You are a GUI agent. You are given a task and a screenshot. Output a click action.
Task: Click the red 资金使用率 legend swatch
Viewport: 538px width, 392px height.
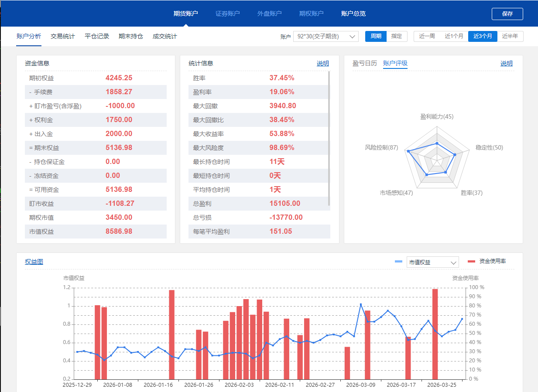click(471, 261)
